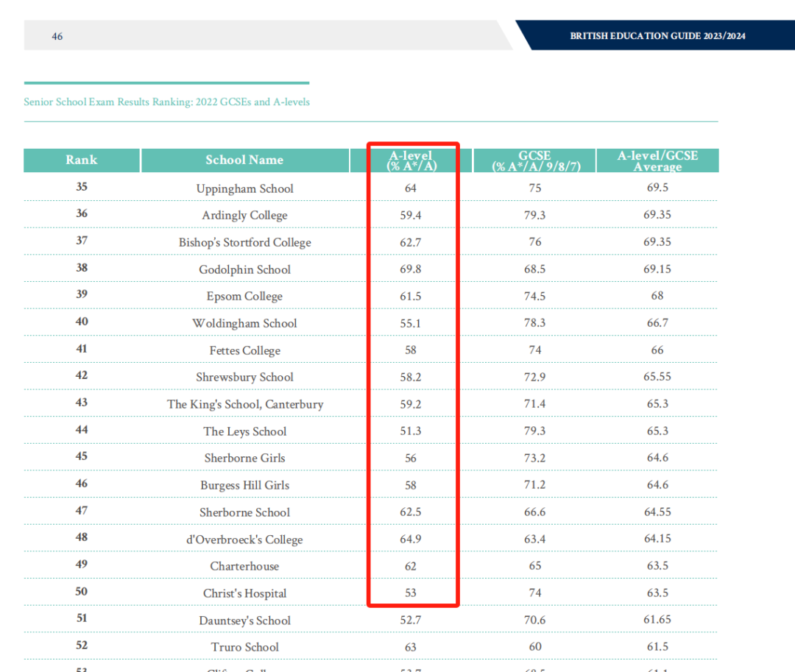The image size is (795, 672).
Task: Click Epsom College average value 68
Action: (657, 296)
